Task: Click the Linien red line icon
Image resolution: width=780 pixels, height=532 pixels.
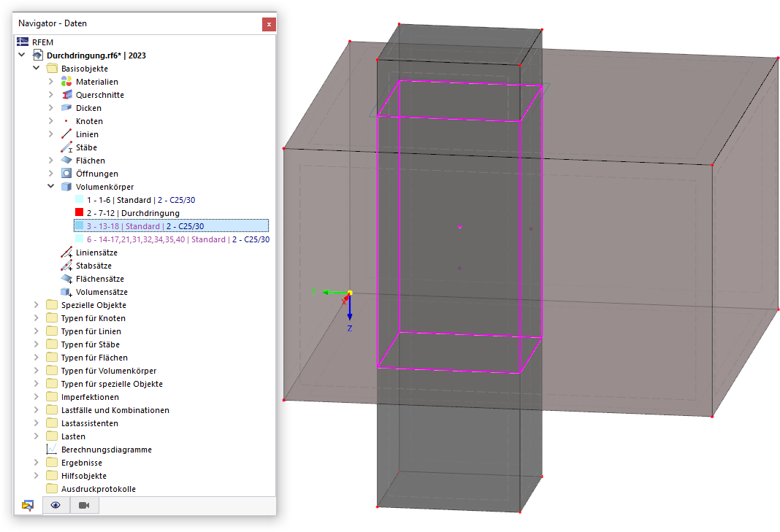Action: click(x=66, y=134)
